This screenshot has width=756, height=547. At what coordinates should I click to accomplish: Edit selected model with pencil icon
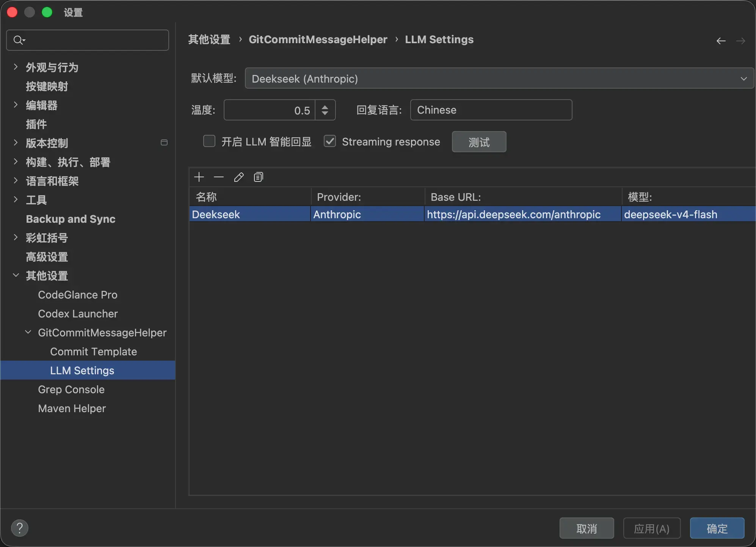click(239, 177)
